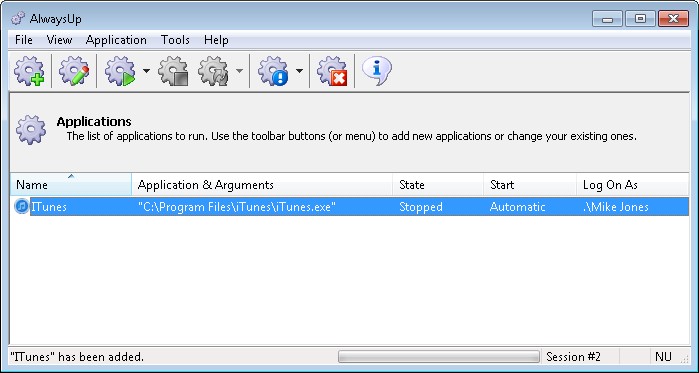
Task: Minimize the AlwaysUp window
Action: [607, 19]
